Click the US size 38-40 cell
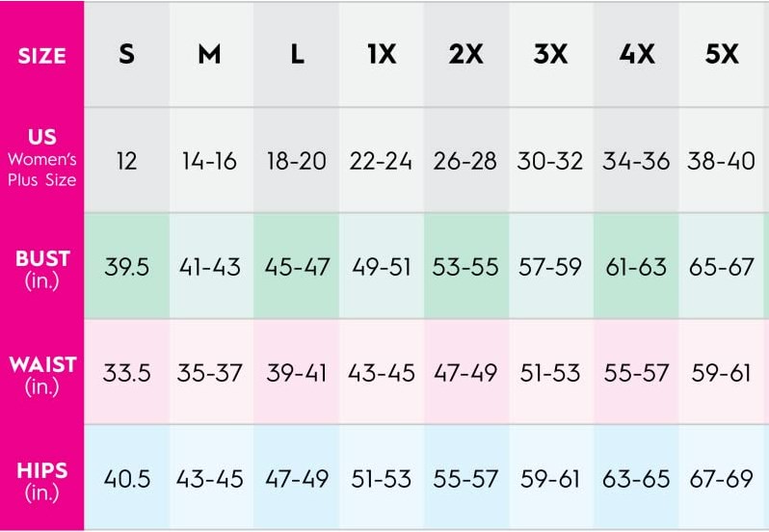The image size is (769, 532). tap(721, 161)
